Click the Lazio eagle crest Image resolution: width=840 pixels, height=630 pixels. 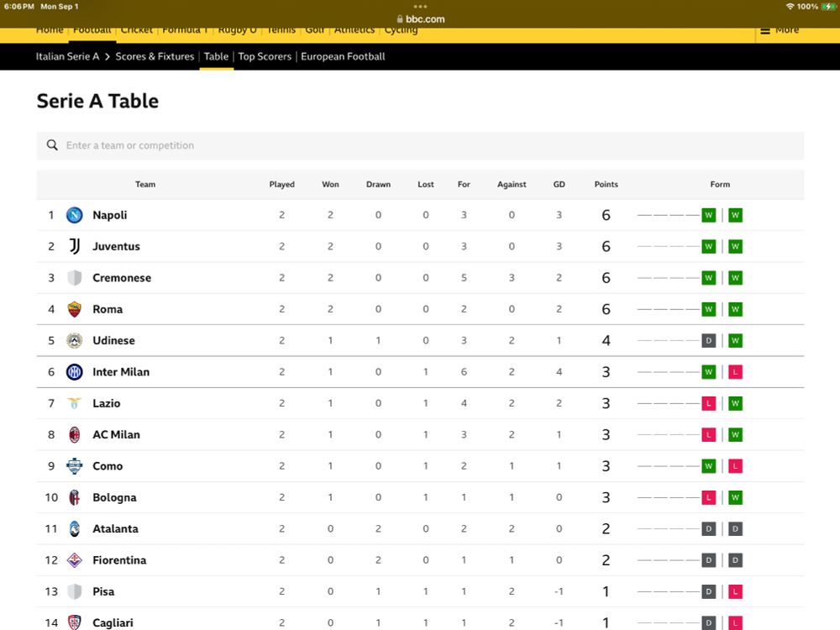[x=75, y=403]
